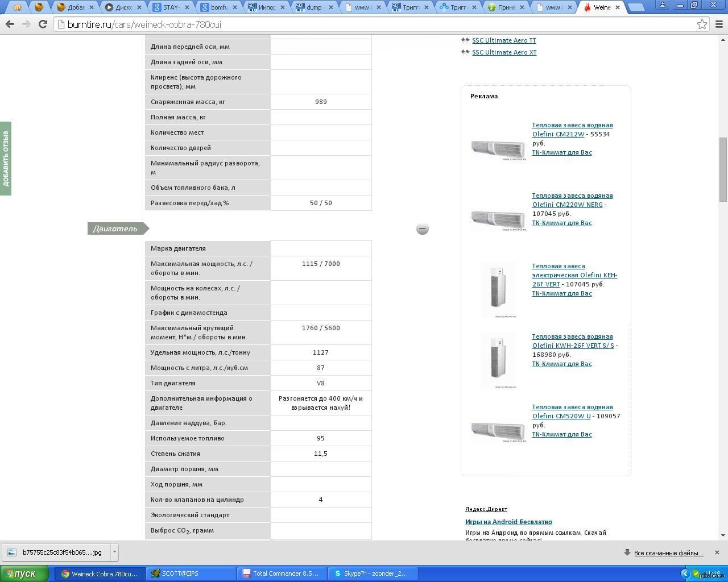Click the Добавить отзыв side button
This screenshot has height=582, width=728.
[x=6, y=159]
